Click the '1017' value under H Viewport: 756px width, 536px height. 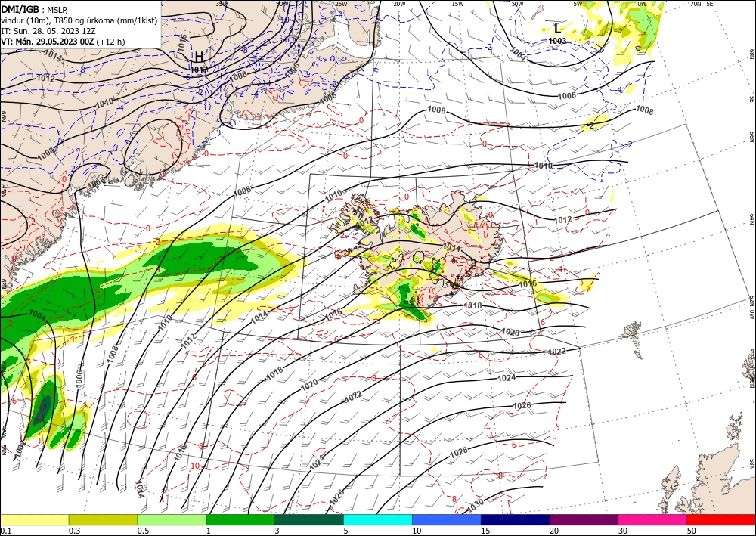point(199,70)
